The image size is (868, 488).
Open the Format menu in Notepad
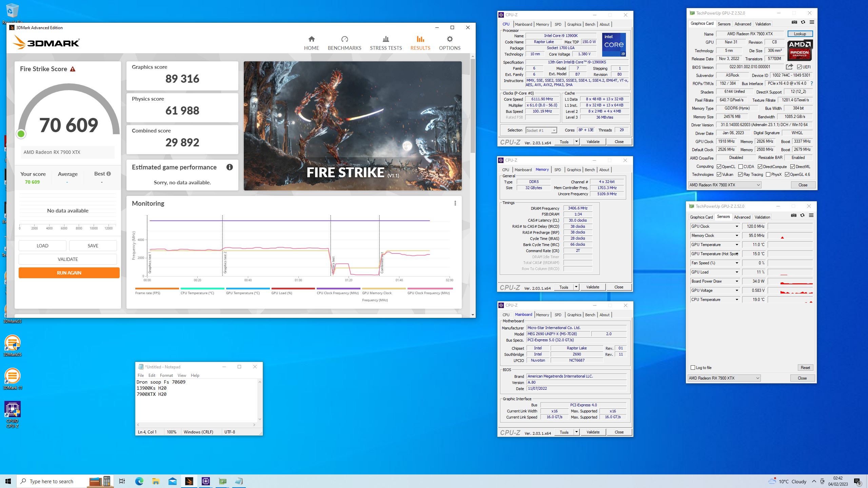tap(166, 375)
